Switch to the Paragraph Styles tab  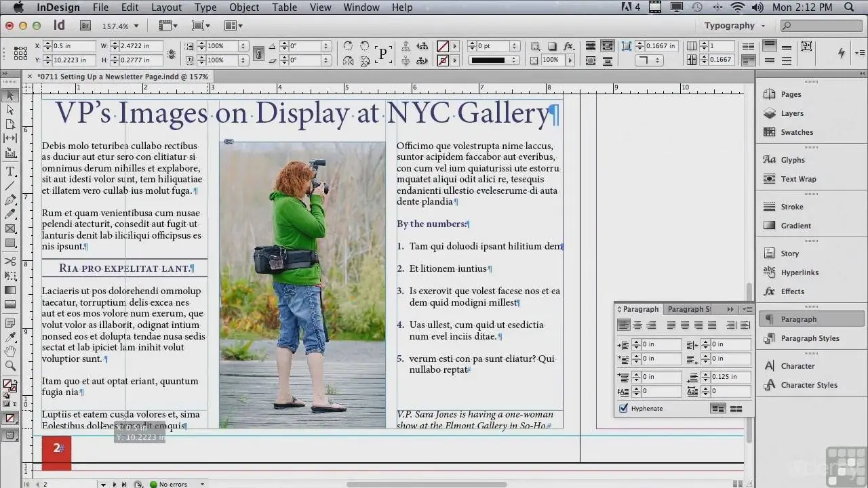pos(688,309)
